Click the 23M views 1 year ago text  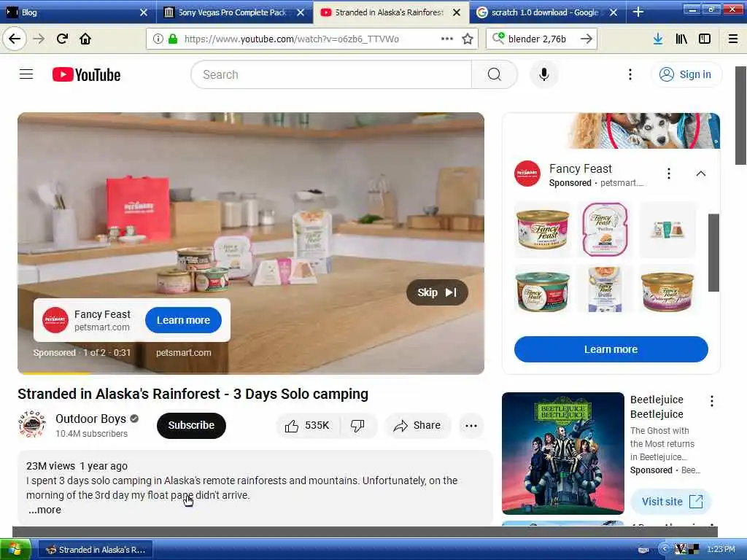coord(77,466)
